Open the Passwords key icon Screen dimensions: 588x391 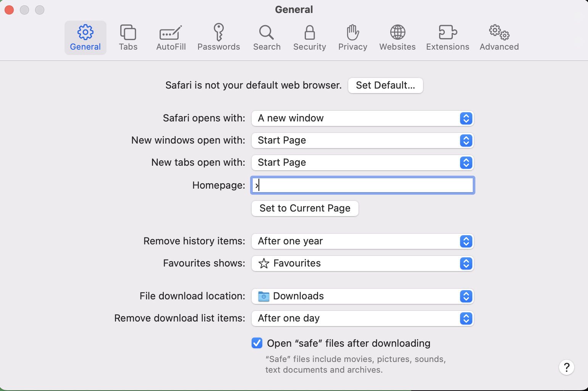(218, 32)
